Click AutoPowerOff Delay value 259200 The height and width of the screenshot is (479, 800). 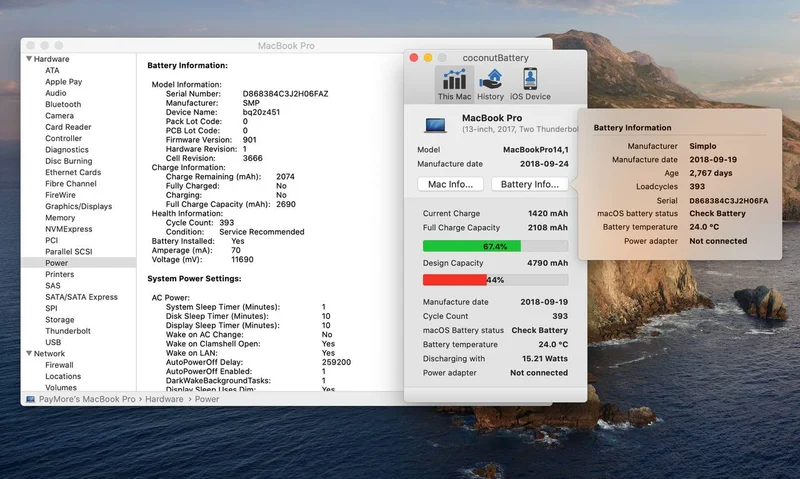click(336, 362)
